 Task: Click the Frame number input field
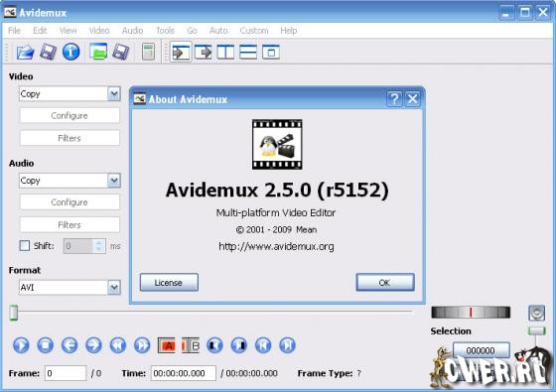coord(66,373)
